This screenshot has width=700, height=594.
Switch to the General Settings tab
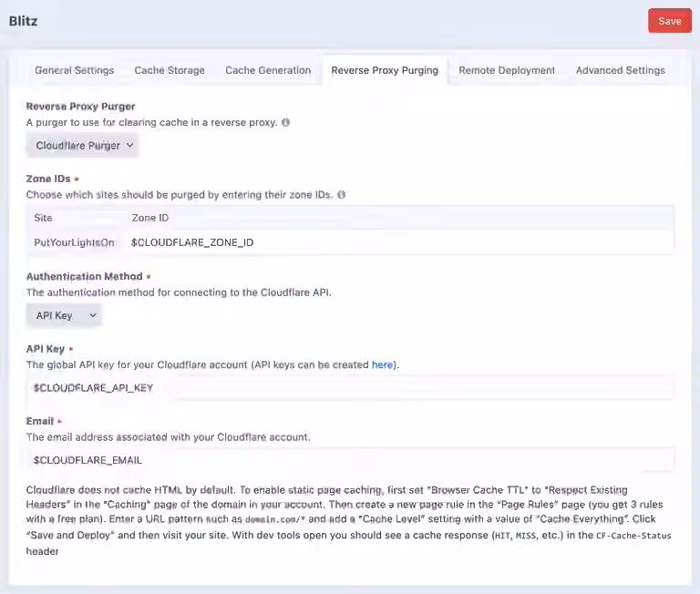[x=75, y=70]
